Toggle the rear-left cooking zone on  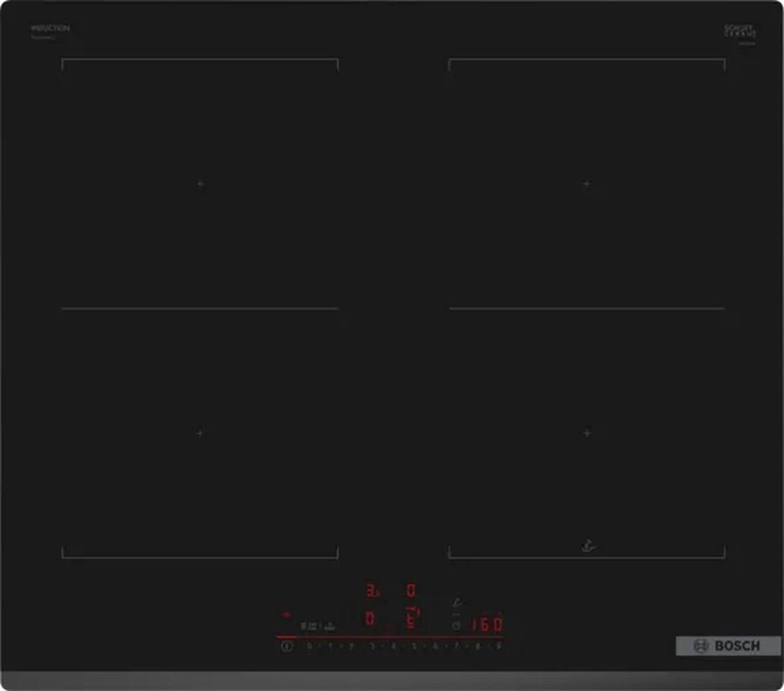[x=370, y=590]
